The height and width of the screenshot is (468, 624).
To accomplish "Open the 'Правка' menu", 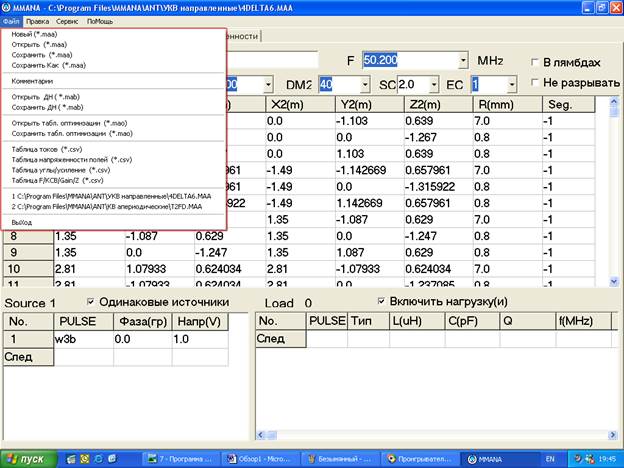I will pyautogui.click(x=37, y=21).
